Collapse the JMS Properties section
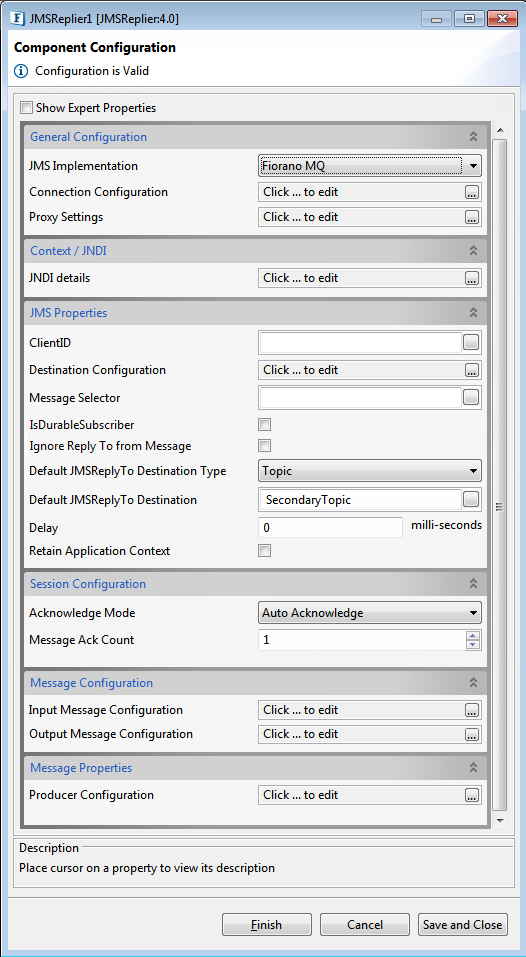 [x=473, y=312]
